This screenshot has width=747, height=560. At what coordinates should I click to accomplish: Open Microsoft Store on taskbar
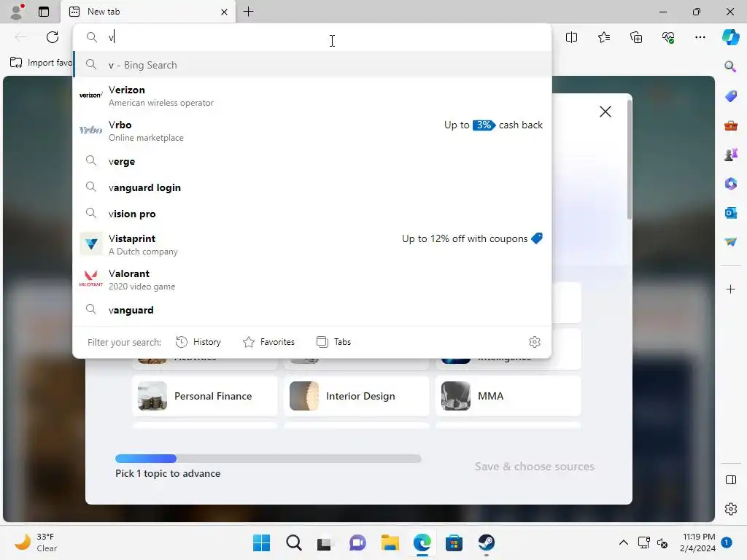pyautogui.click(x=454, y=542)
